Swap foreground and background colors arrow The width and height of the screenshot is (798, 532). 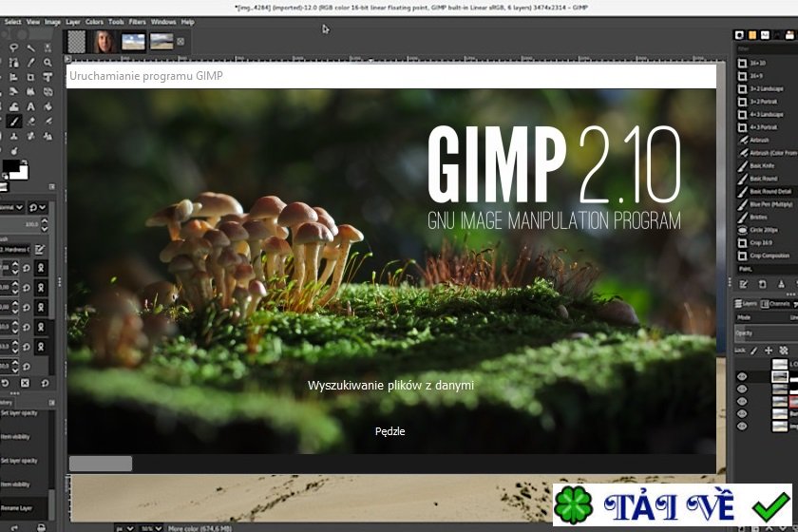24,162
